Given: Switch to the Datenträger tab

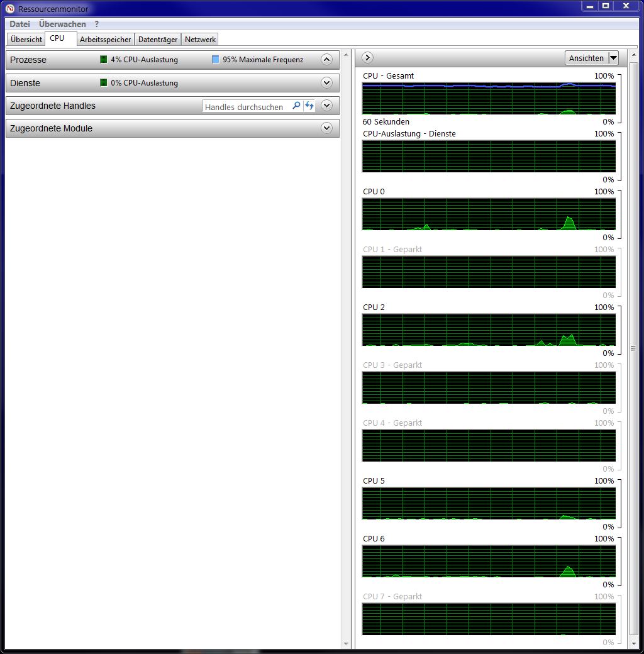Looking at the screenshot, I should click(x=158, y=39).
